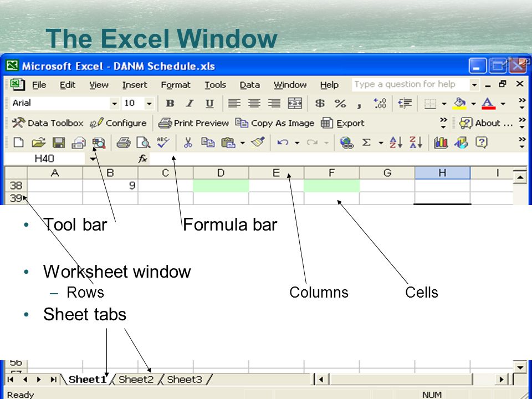
Task: Click the Configure button
Action: 118,123
